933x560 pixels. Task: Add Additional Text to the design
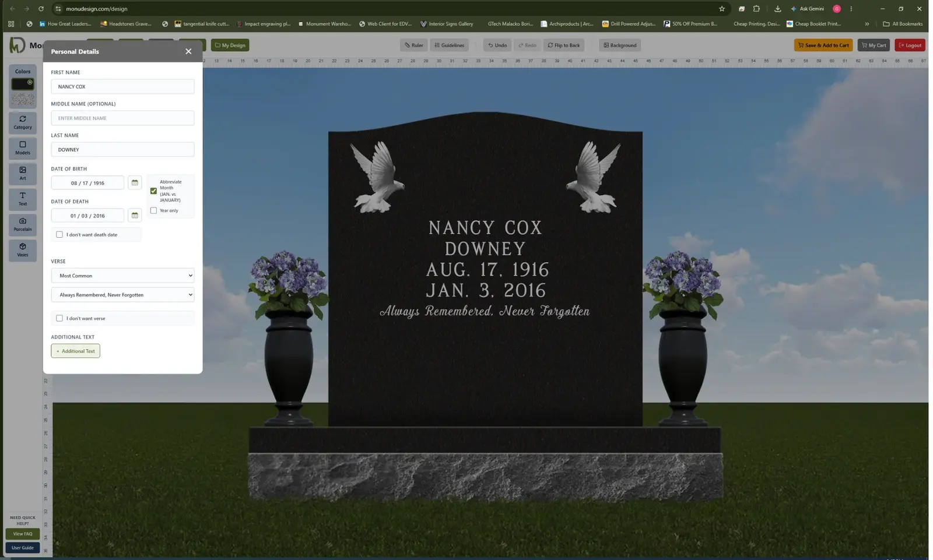[75, 351]
